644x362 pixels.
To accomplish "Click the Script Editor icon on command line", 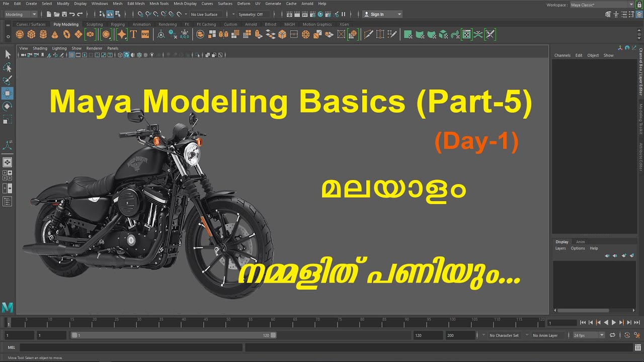I will point(638,348).
